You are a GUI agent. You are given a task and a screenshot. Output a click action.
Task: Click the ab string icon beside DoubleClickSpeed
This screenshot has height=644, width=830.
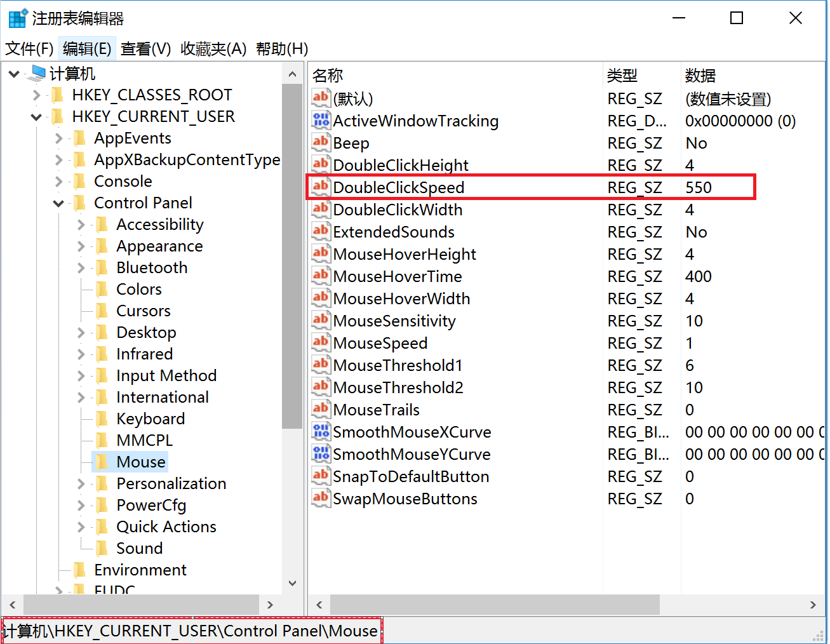321,187
